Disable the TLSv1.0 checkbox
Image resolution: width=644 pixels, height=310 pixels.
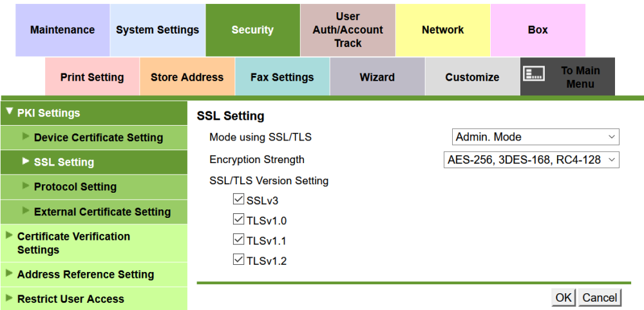[x=239, y=220]
